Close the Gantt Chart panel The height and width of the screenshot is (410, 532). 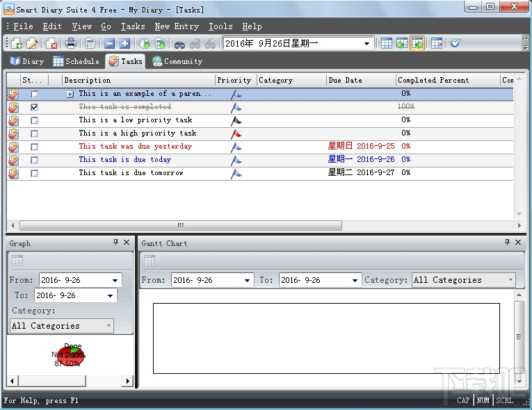(518, 242)
